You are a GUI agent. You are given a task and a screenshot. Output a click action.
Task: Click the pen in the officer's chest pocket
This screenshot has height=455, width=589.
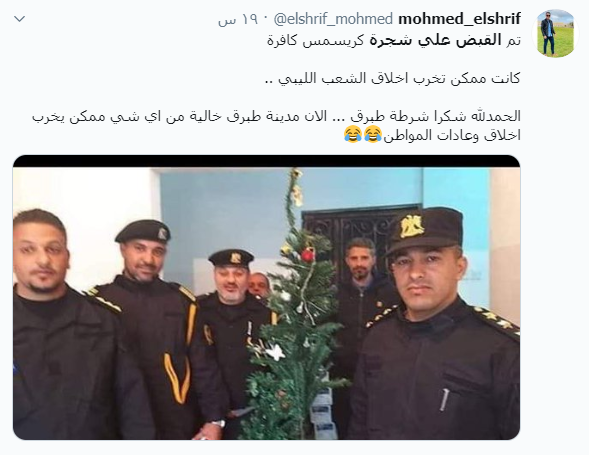(x=444, y=400)
